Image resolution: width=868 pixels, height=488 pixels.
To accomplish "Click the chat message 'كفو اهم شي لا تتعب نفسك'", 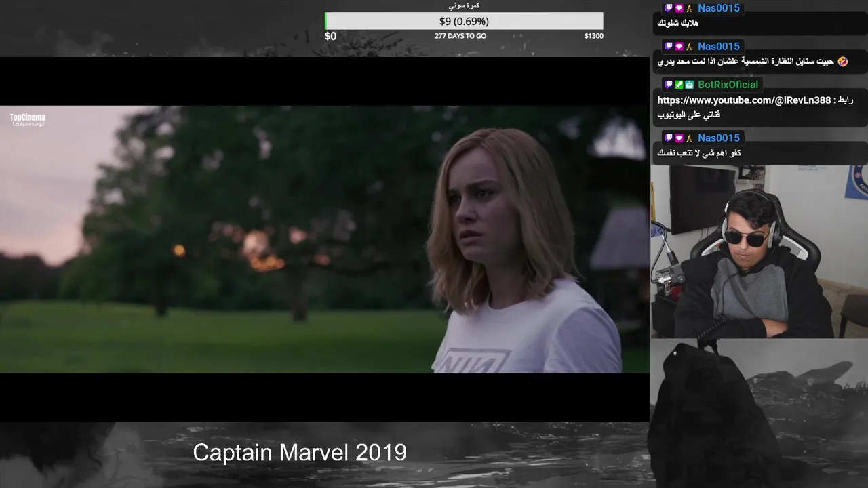I will [x=698, y=153].
